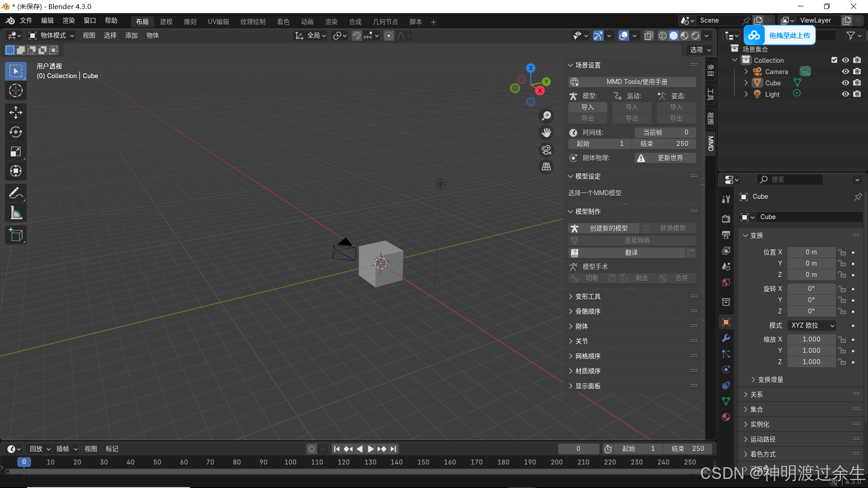The image size is (868, 488).
Task: Expand the Camera item in outliner
Action: (746, 72)
